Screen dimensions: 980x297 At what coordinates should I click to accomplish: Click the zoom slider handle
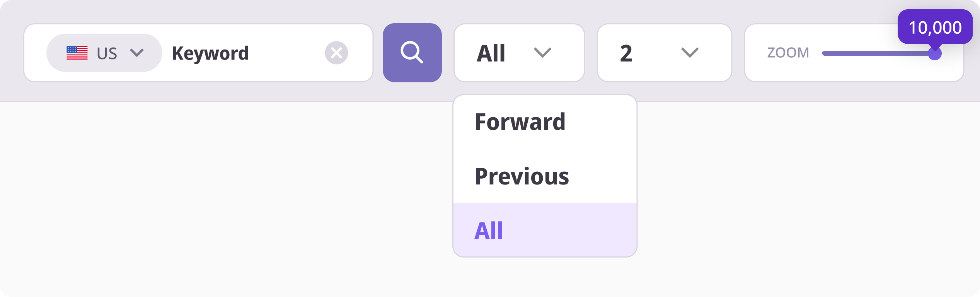point(934,53)
